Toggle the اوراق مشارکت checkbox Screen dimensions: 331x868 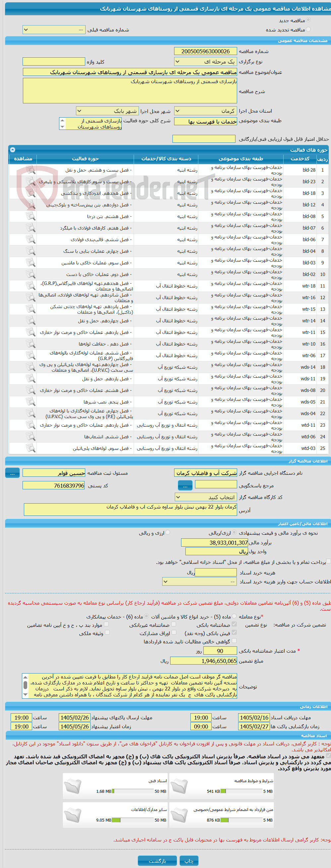pos(174,632)
